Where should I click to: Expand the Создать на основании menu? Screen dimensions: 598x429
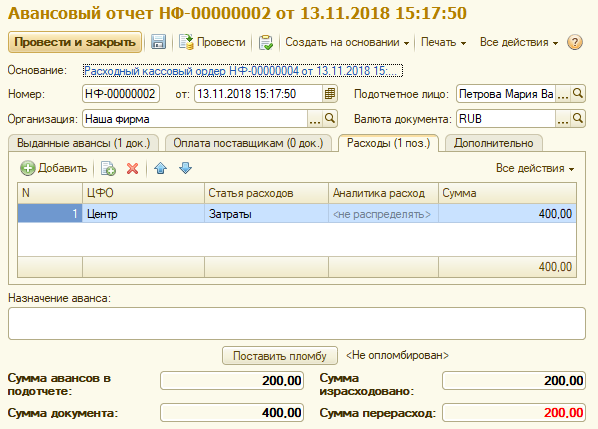pyautogui.click(x=347, y=42)
